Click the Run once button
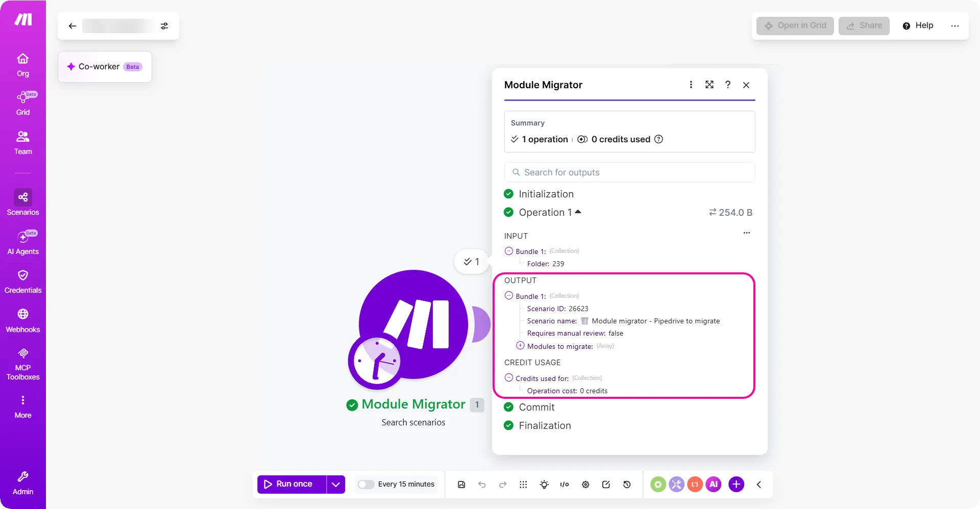The image size is (980, 509). click(x=292, y=485)
